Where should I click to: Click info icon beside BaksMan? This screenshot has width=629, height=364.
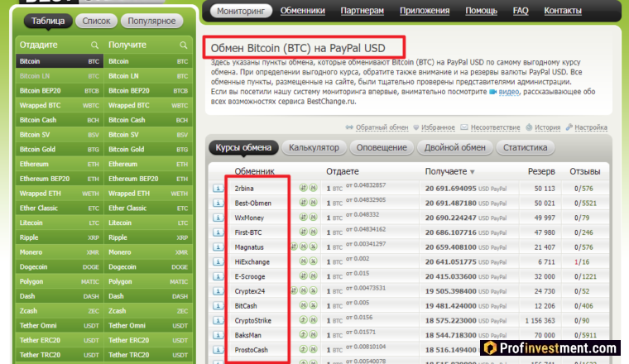tap(218, 335)
